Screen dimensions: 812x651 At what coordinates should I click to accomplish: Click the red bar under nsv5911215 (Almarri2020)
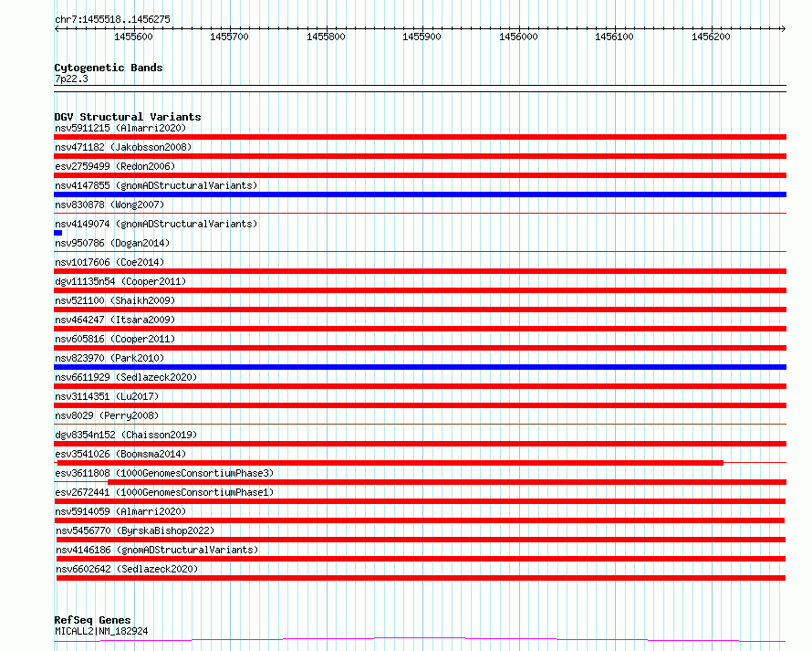[x=420, y=137]
